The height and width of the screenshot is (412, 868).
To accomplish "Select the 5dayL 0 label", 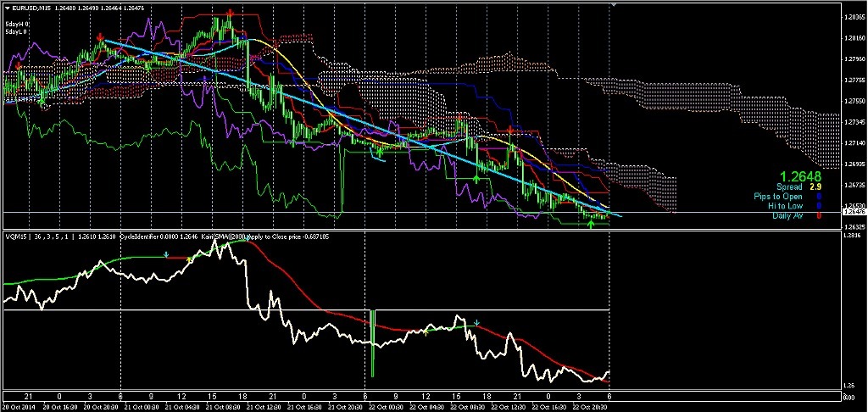I will [17, 32].
